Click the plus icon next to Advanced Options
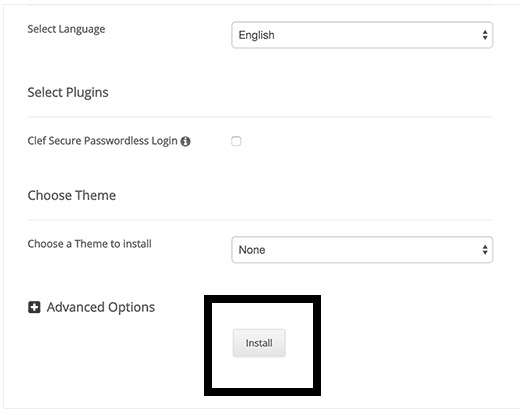The image size is (520, 415). [x=34, y=307]
